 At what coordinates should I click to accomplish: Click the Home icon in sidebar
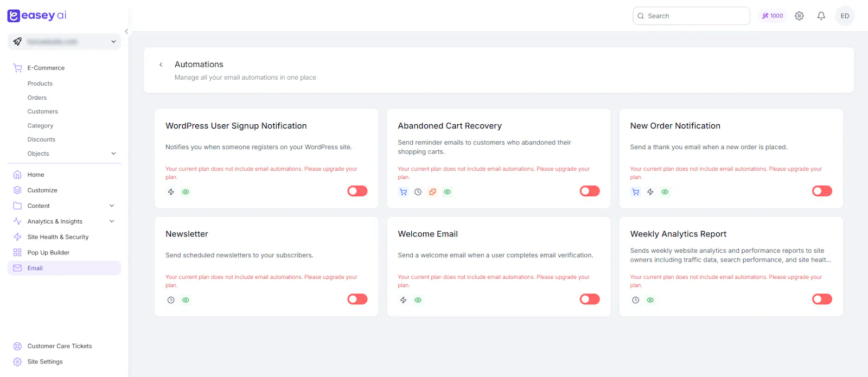[17, 175]
